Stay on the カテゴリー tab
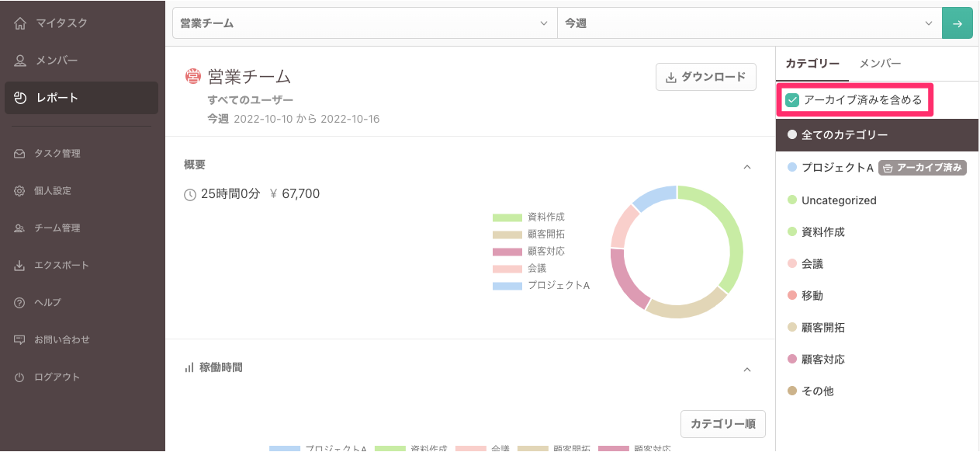This screenshot has width=980, height=452. (x=812, y=63)
